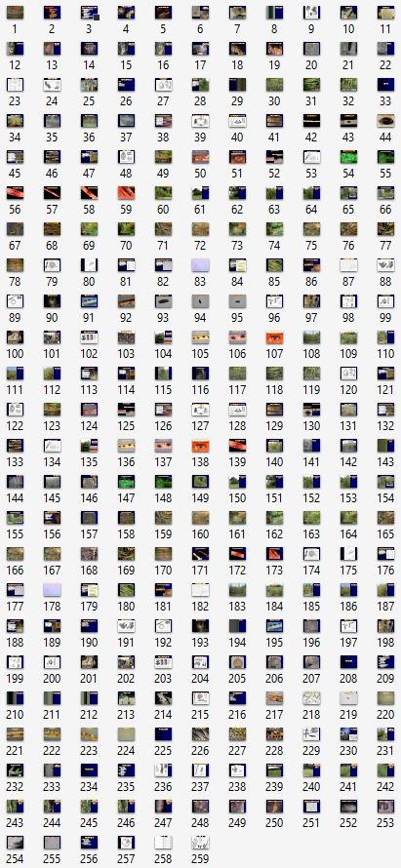Select slide thumbnail 138
This screenshot has width=401, height=868.
click(x=200, y=445)
